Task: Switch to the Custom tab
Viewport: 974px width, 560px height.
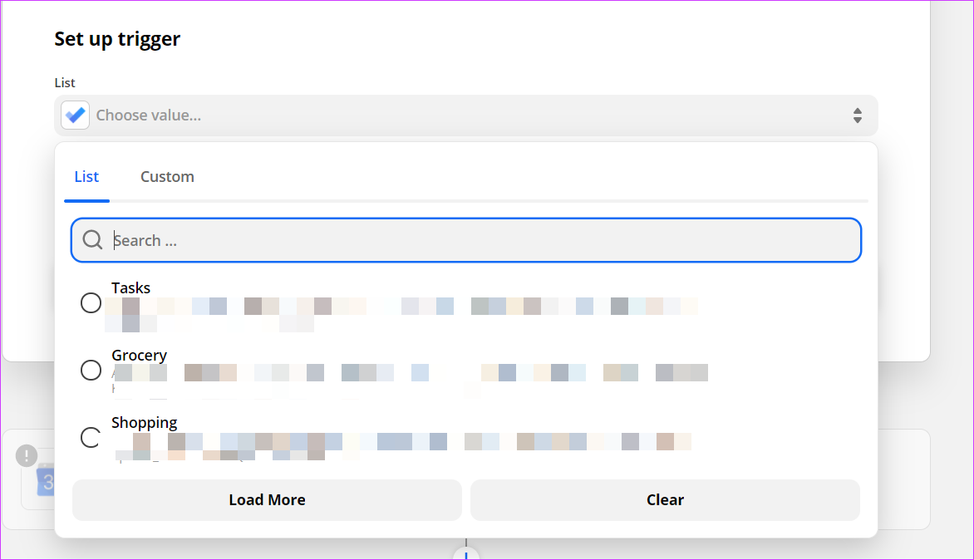Action: tap(167, 176)
